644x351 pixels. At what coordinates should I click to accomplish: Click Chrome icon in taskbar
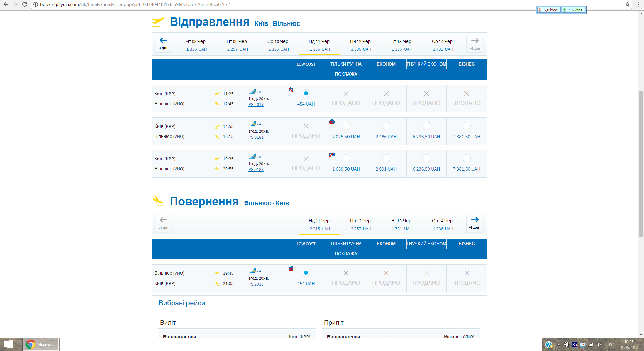point(31,344)
